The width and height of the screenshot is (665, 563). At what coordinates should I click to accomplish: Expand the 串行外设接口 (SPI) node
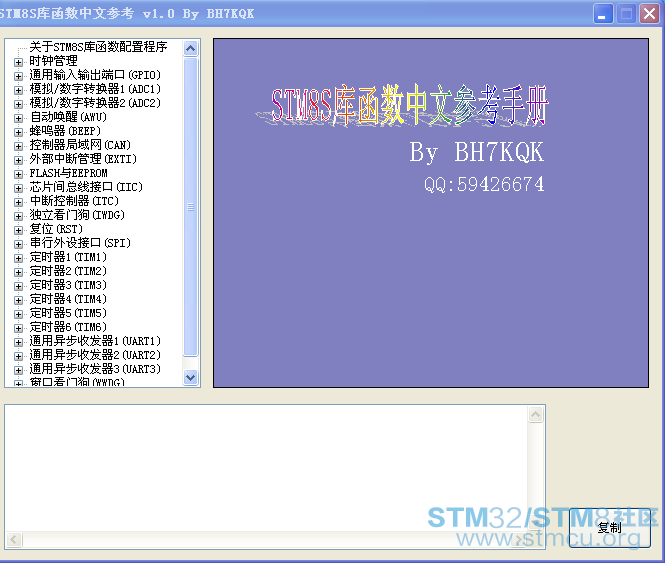tap(18, 244)
